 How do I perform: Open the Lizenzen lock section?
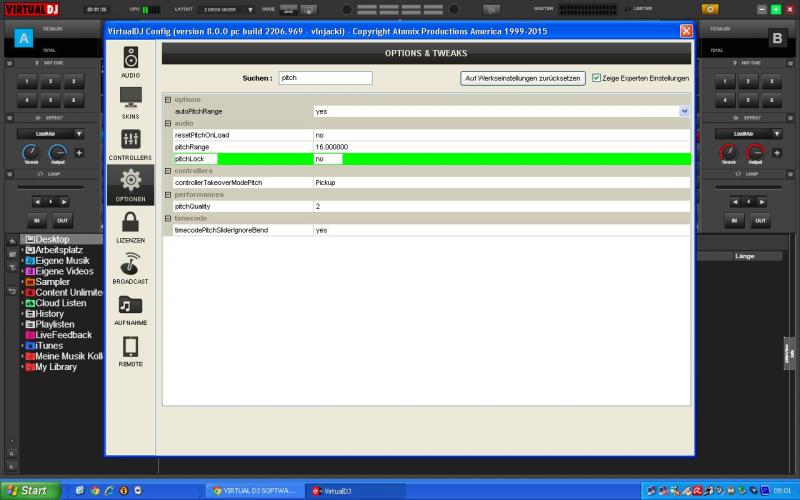[x=130, y=227]
